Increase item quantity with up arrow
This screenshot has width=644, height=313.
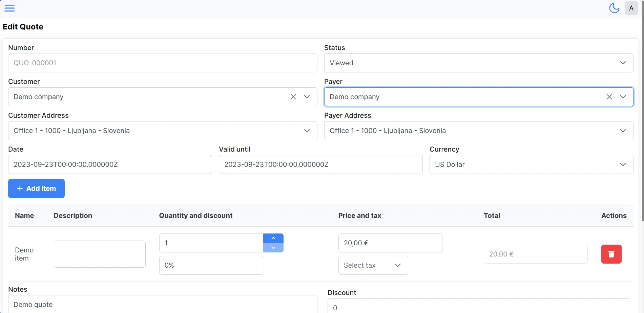pyautogui.click(x=273, y=238)
